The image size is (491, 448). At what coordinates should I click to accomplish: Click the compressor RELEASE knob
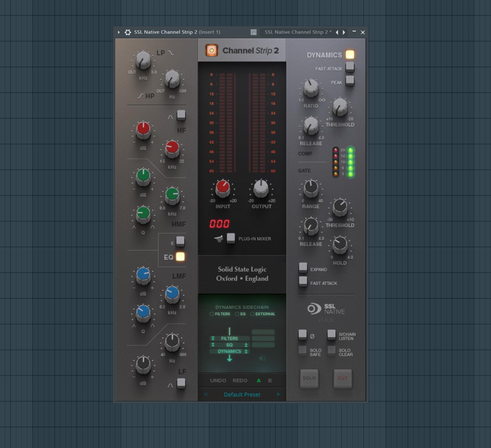(311, 126)
